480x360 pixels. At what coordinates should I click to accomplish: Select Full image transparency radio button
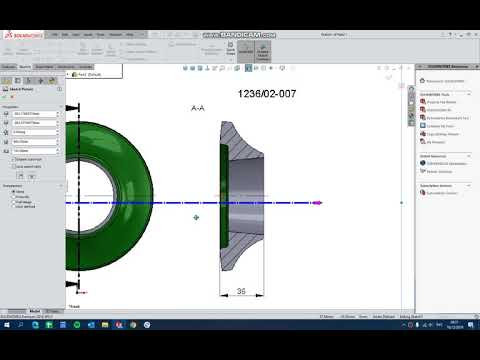coord(14,202)
